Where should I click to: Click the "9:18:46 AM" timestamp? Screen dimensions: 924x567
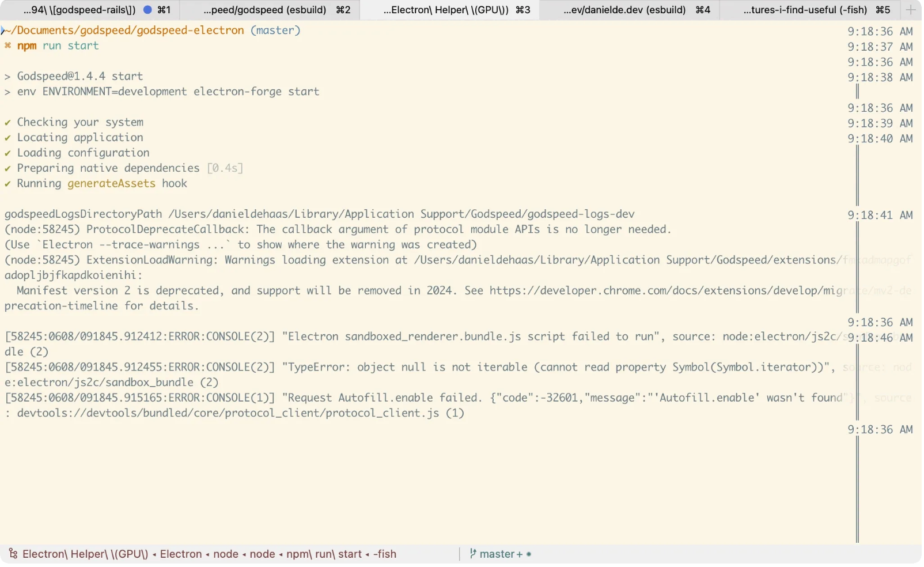pos(880,338)
